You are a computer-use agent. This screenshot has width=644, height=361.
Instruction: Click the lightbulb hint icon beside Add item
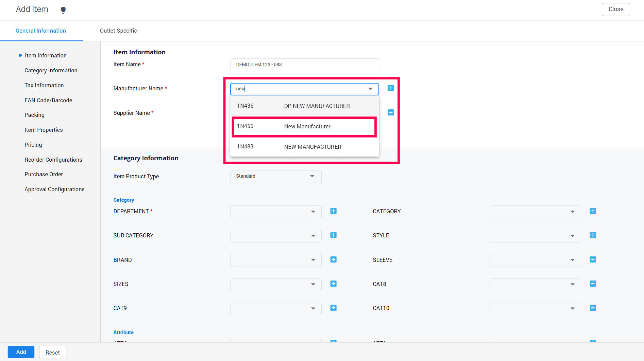63,10
